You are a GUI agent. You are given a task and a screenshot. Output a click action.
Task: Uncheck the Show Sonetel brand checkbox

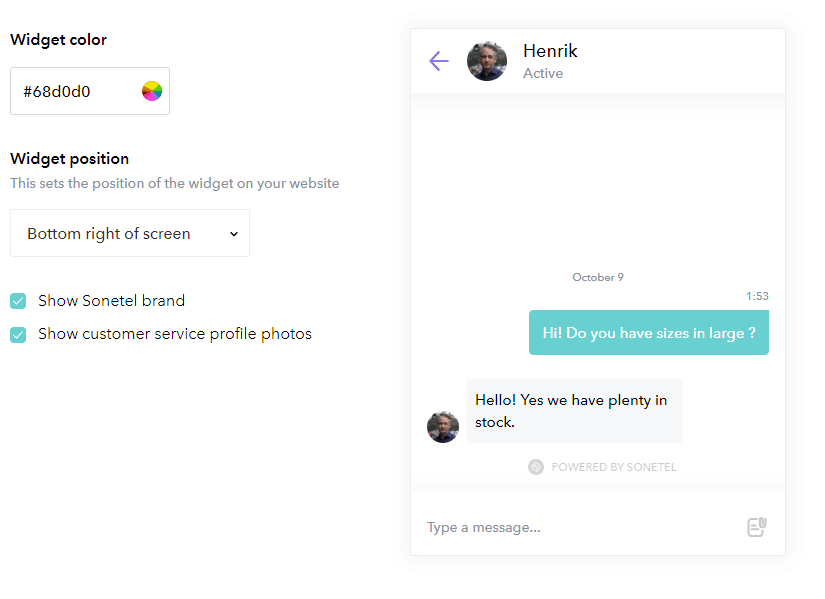coord(18,301)
